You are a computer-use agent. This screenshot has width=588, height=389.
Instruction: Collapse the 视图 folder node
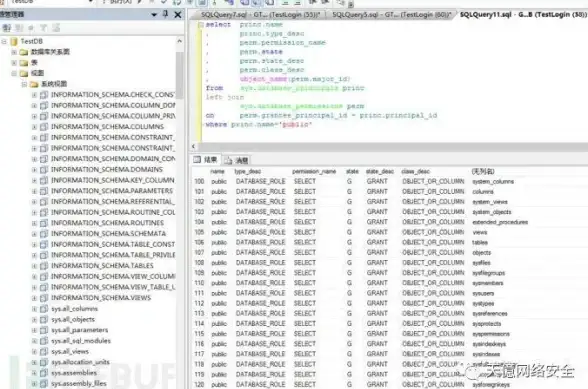pos(14,73)
